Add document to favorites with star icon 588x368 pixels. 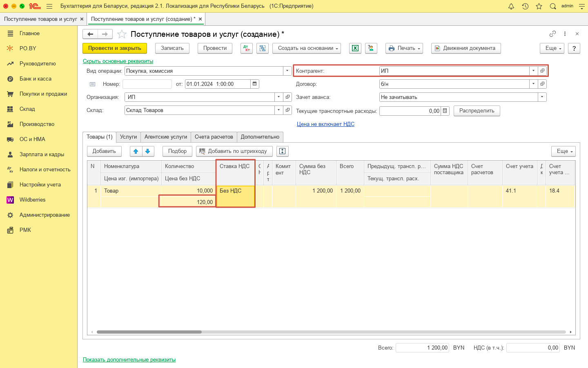[x=122, y=34]
